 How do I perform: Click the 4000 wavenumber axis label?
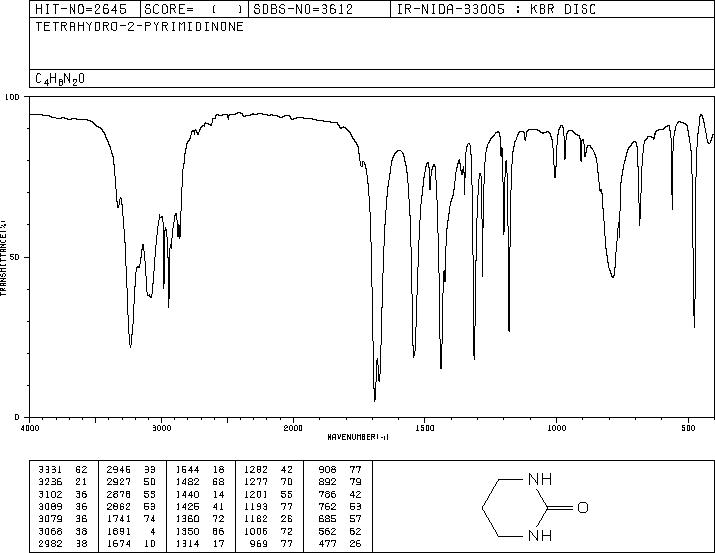click(30, 428)
